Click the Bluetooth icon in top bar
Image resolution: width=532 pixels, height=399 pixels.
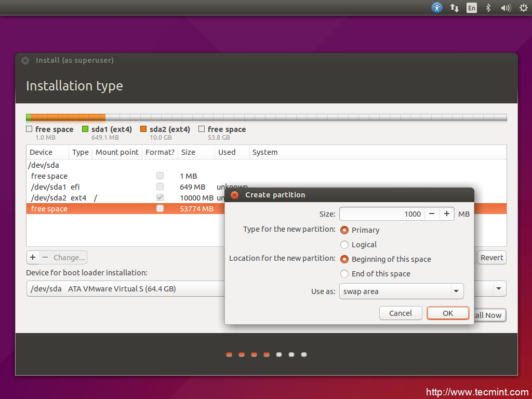pyautogui.click(x=488, y=8)
